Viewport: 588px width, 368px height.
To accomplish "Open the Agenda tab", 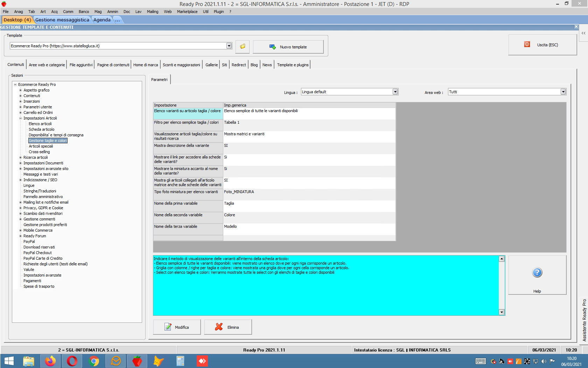I will tap(102, 20).
